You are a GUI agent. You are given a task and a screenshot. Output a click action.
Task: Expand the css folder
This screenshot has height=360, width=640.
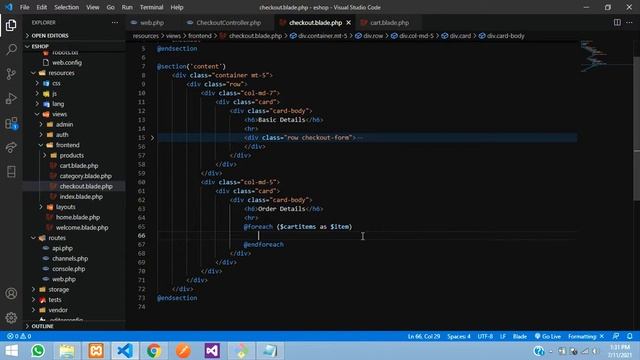point(56,83)
